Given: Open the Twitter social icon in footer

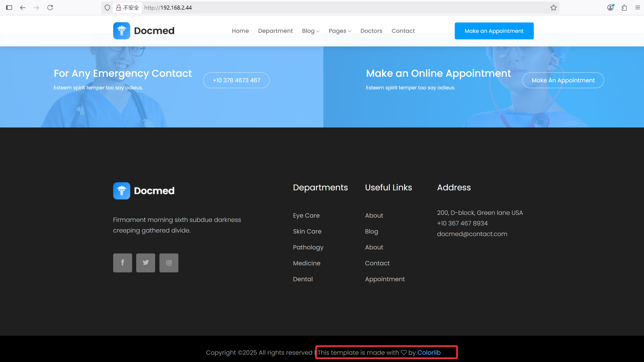Looking at the screenshot, I should pos(146,263).
